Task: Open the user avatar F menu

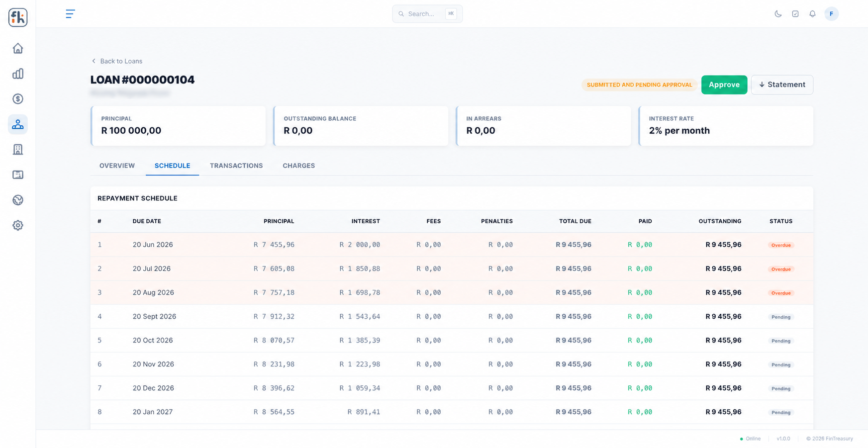Action: click(831, 14)
